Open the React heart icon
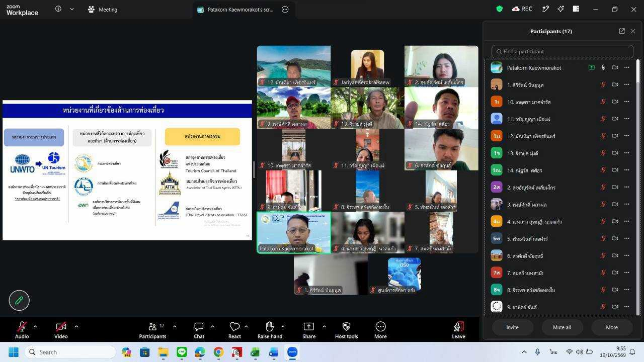The width and height of the screenshot is (644, 362). pyautogui.click(x=234, y=327)
